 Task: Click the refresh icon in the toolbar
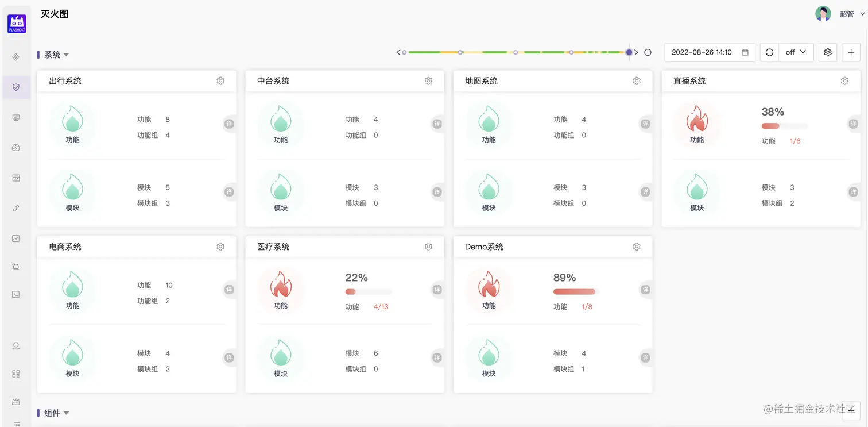pyautogui.click(x=769, y=52)
